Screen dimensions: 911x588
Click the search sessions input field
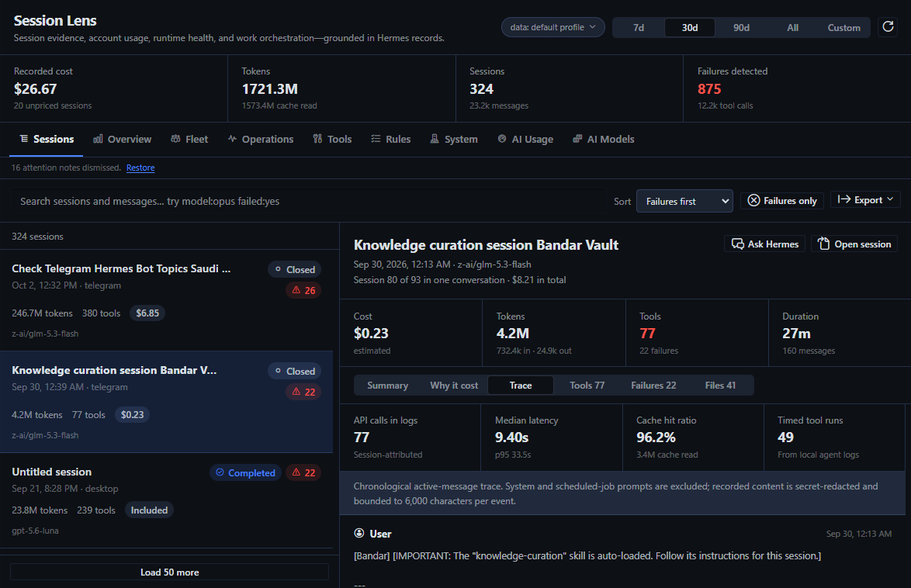coord(309,201)
